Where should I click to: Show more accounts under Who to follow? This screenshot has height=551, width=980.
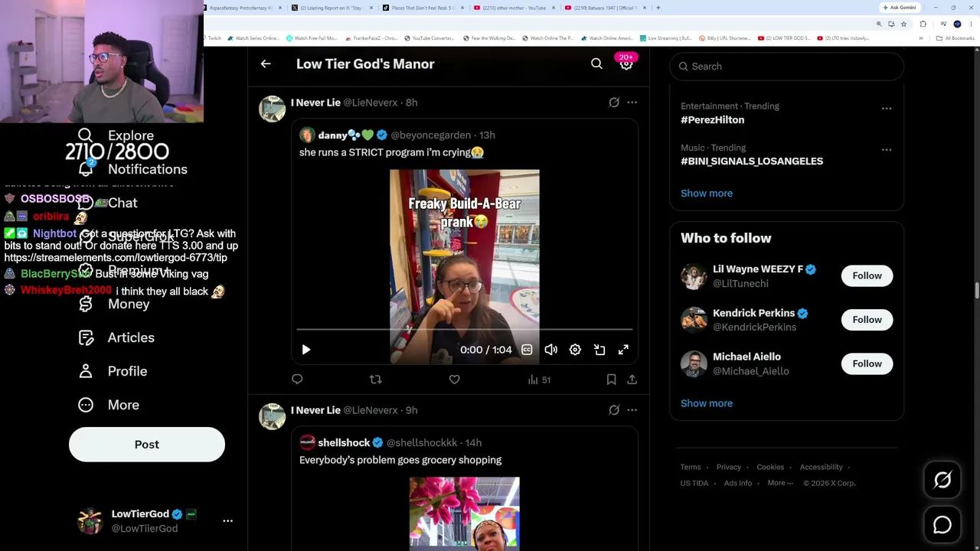pyautogui.click(x=707, y=403)
